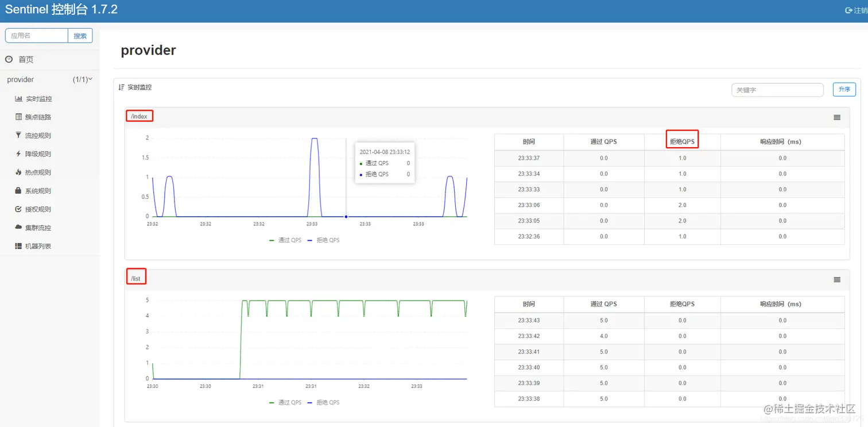The height and width of the screenshot is (427, 868).
Task: Select row 23:33:40 in /list table
Action: 669,367
